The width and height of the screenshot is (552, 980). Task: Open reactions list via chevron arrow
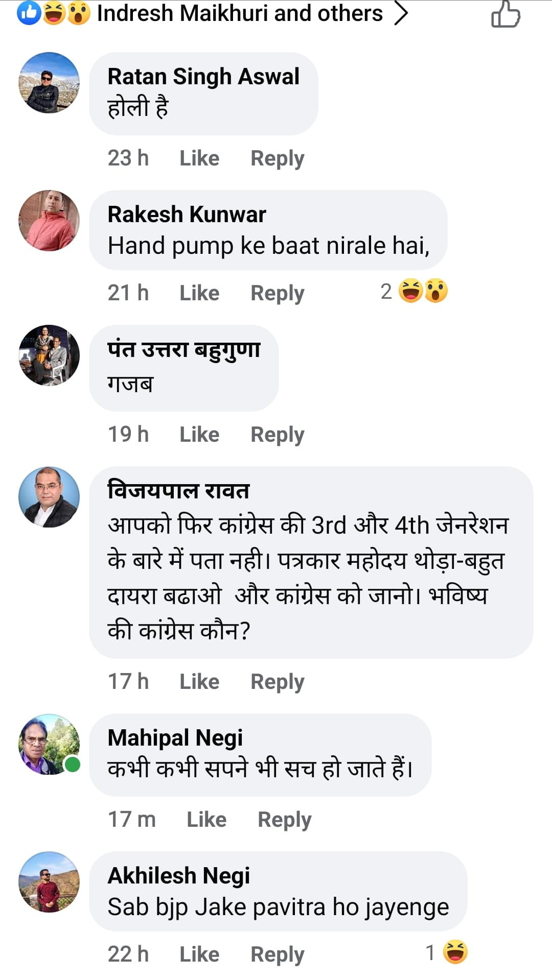(x=401, y=13)
